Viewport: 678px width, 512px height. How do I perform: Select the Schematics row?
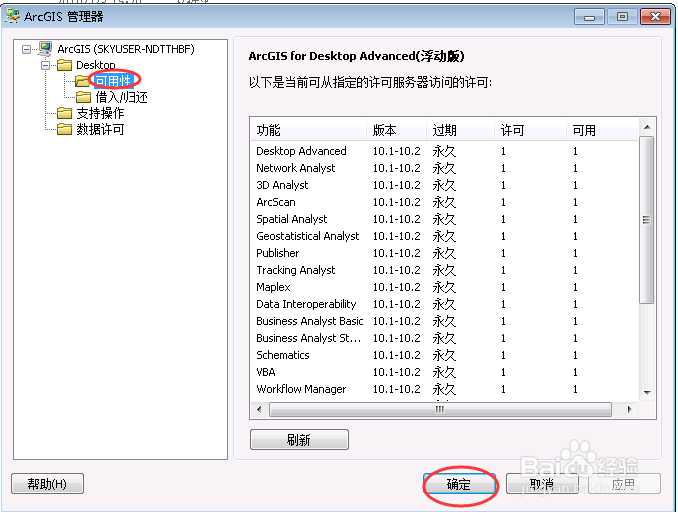click(445, 355)
